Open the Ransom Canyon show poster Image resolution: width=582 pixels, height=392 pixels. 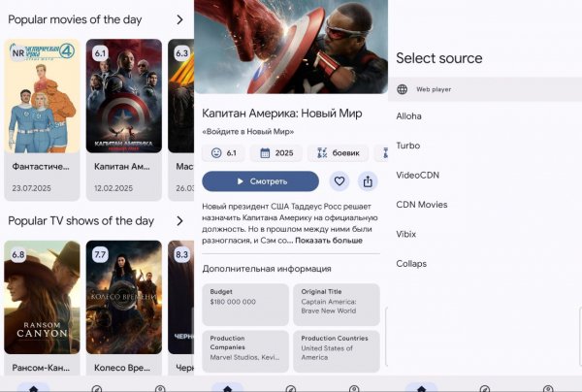tap(42, 297)
